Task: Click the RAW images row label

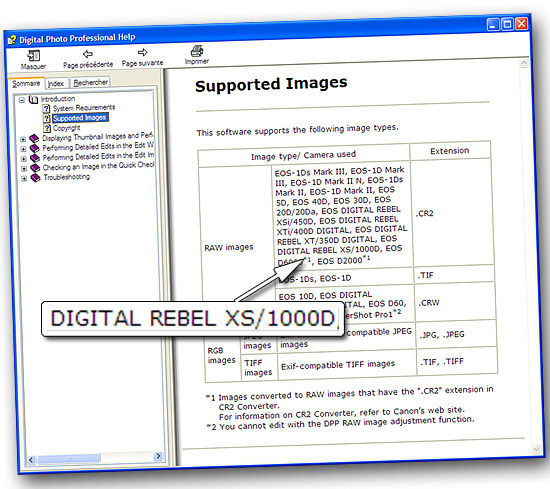Action: [229, 248]
